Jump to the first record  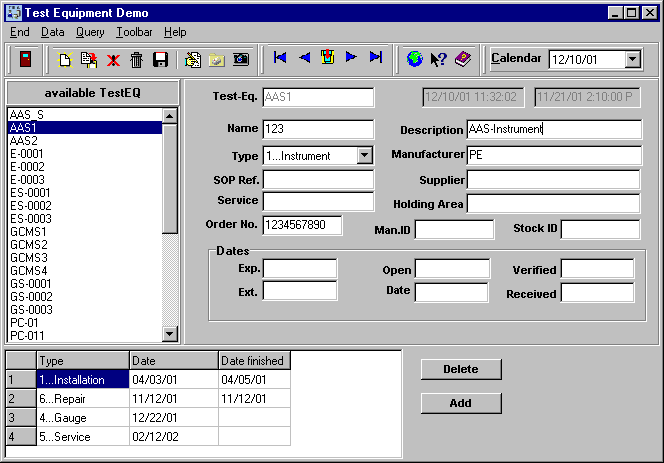tap(280, 57)
